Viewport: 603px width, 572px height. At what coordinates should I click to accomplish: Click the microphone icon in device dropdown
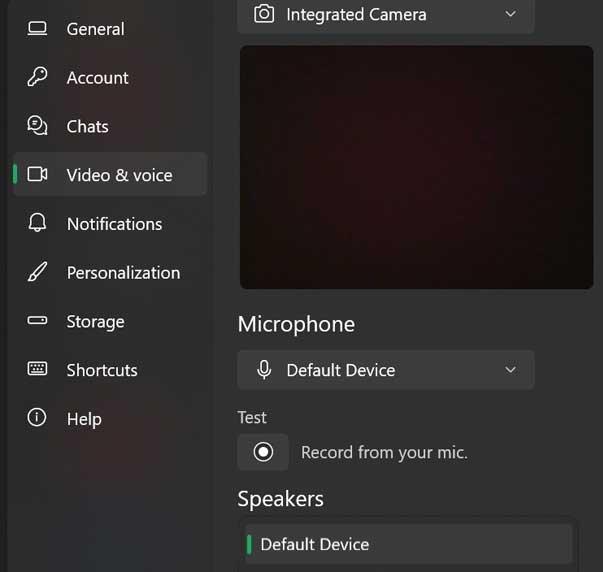(264, 370)
